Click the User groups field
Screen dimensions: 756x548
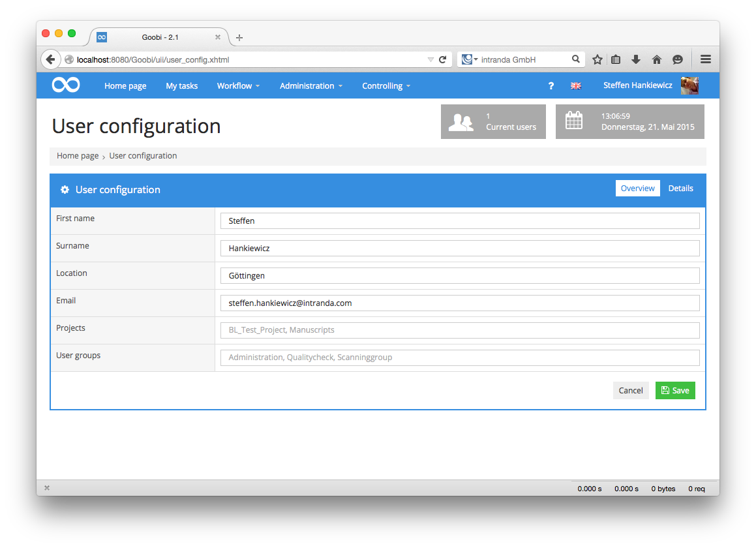[460, 358]
